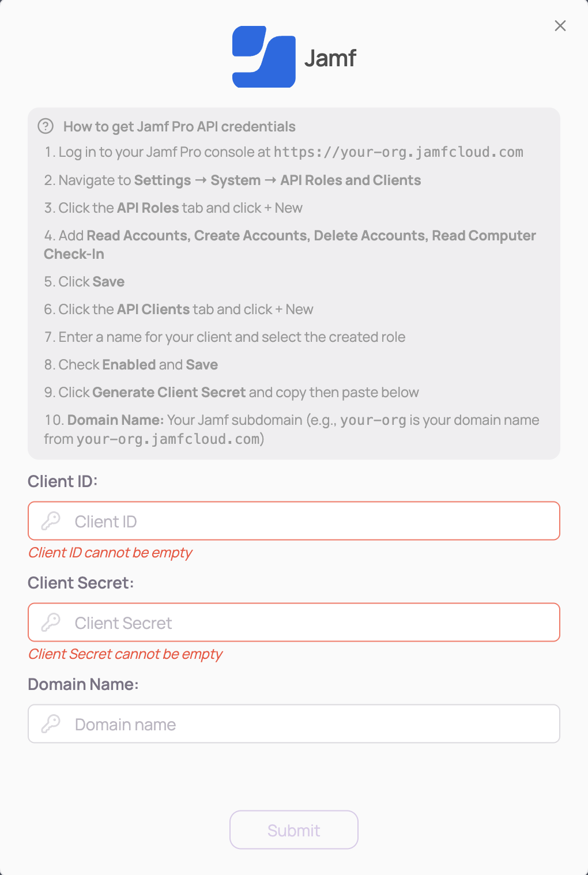588x875 pixels.
Task: Click the key icon in Domain name field
Action: pyautogui.click(x=51, y=724)
